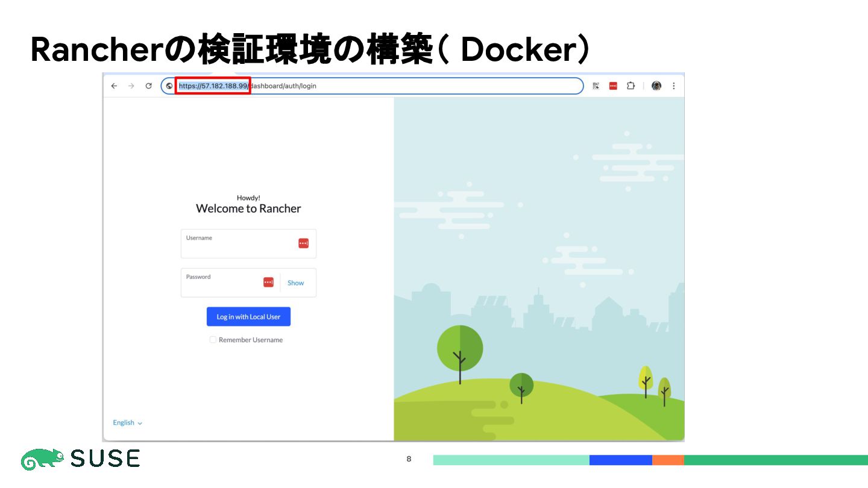
Task: Click the password manager icon in Username field
Action: 303,243
